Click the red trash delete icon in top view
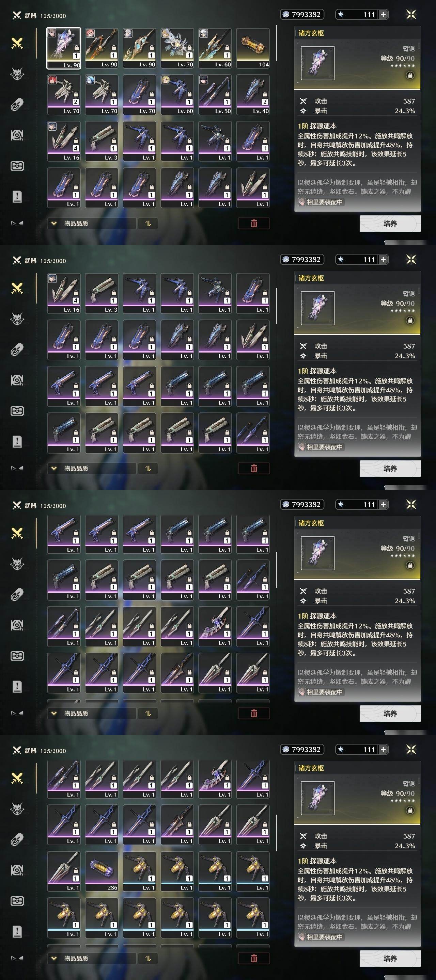This screenshot has height=980, width=436. pyautogui.click(x=254, y=223)
